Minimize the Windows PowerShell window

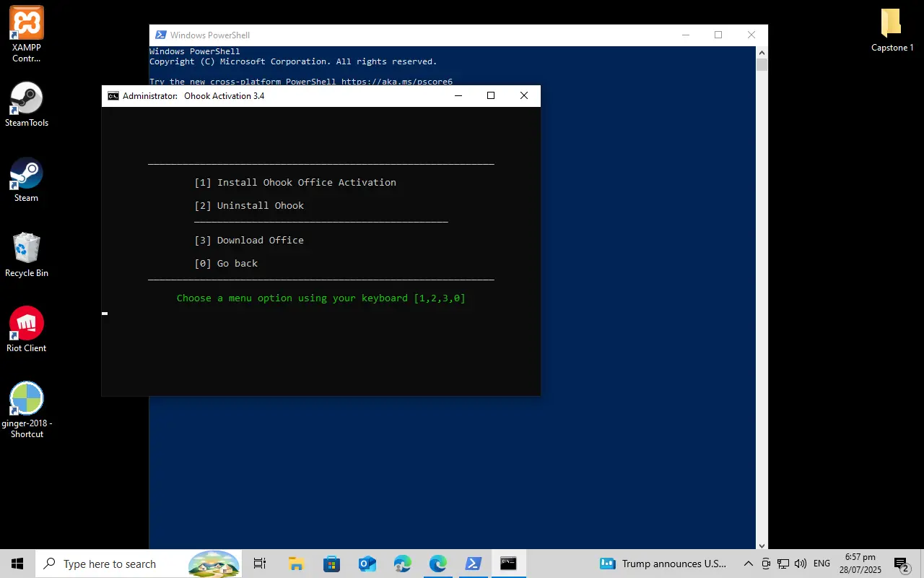[685, 35]
